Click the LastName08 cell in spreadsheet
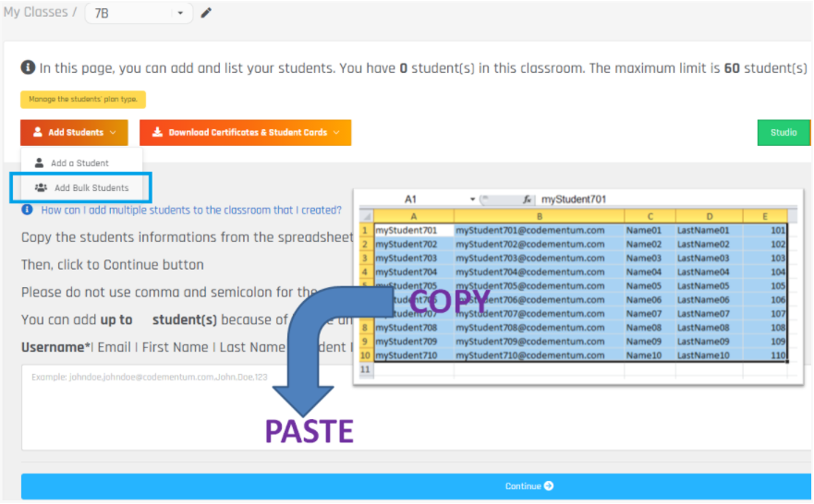Viewport: 814px width, 504px height. pyautogui.click(x=709, y=328)
